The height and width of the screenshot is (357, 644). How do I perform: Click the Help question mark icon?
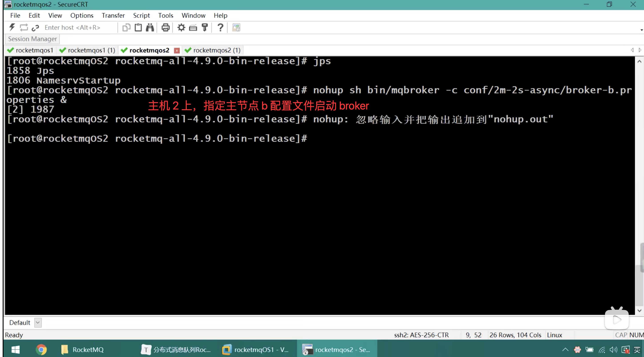pyautogui.click(x=220, y=27)
